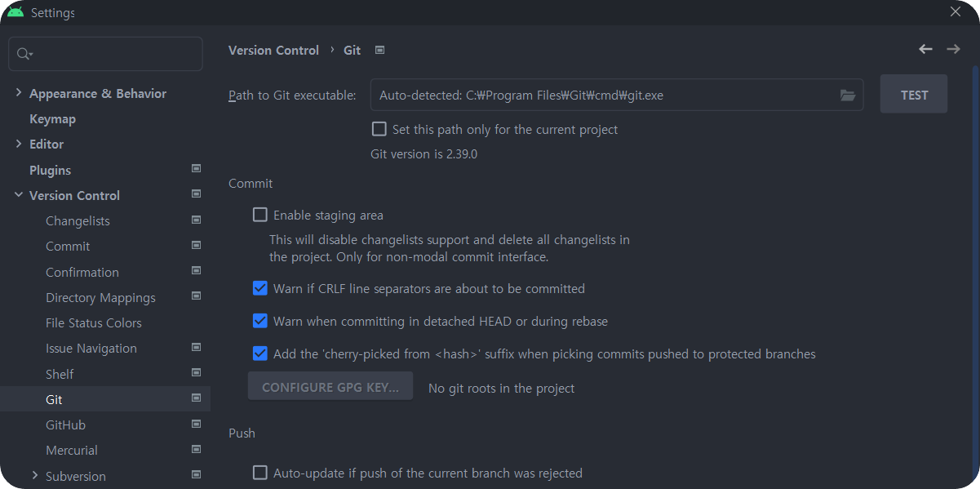Click the folder browse icon in Git path field
This screenshot has width=980, height=489.
848,96
